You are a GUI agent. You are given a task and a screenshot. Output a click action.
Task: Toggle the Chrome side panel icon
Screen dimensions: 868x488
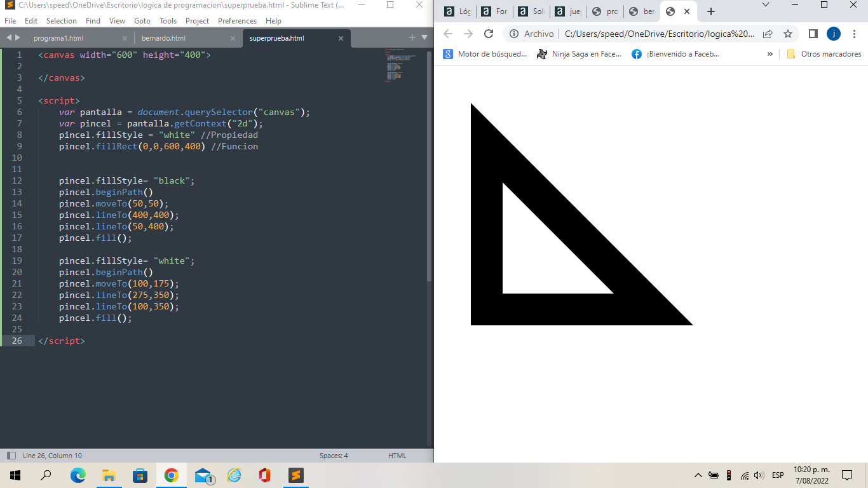(813, 34)
